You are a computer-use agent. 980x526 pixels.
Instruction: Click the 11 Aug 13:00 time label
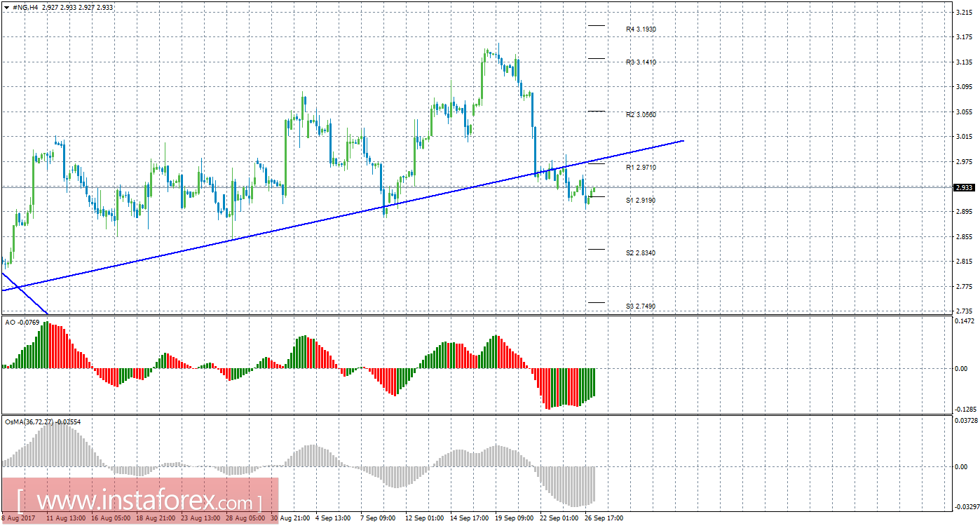point(65,519)
